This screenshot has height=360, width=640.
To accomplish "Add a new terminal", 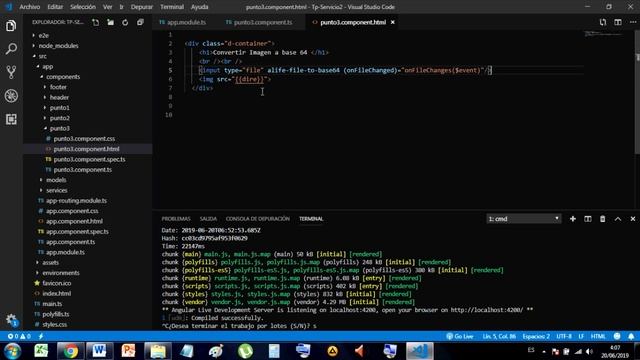I will tap(573, 219).
